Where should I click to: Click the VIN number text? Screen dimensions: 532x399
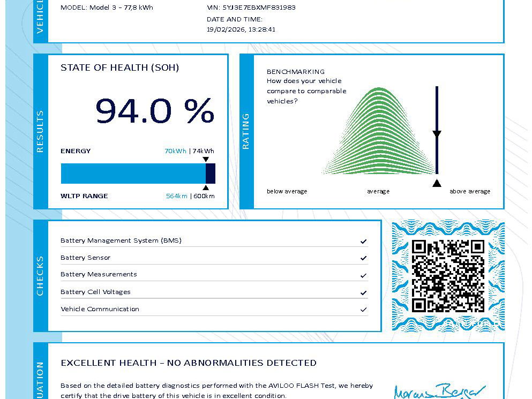[251, 7]
